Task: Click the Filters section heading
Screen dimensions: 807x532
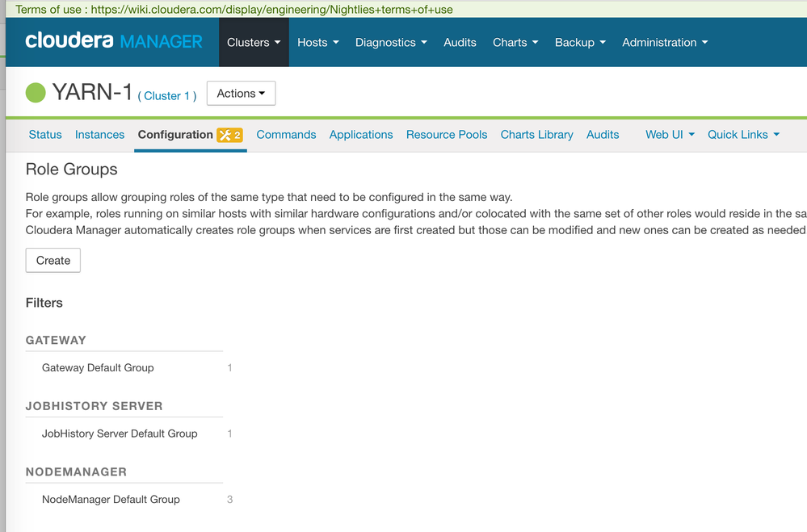Action: pos(44,303)
